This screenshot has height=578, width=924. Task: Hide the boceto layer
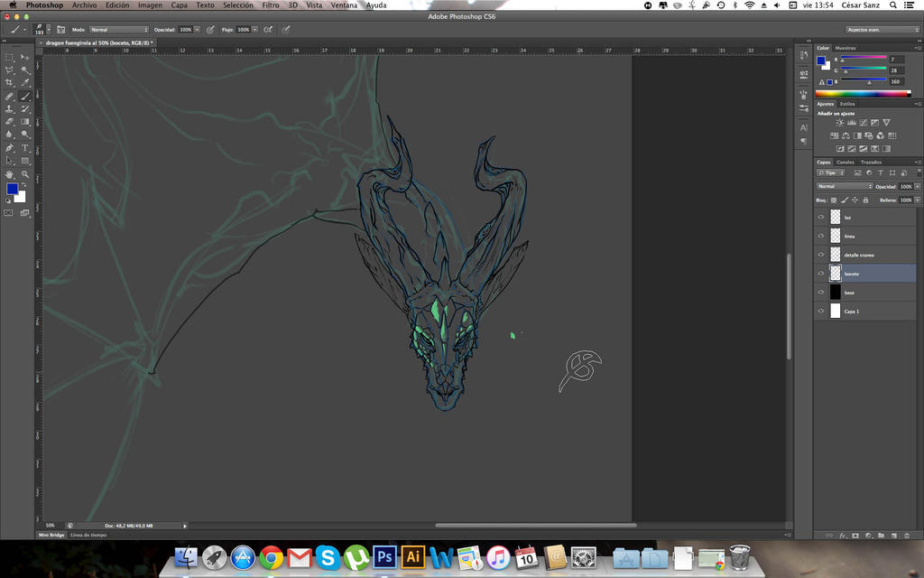pyautogui.click(x=821, y=274)
